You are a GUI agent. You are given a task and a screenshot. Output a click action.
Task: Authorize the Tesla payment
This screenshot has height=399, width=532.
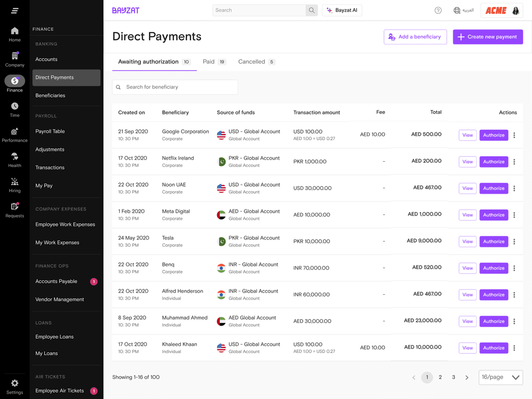[x=494, y=242]
